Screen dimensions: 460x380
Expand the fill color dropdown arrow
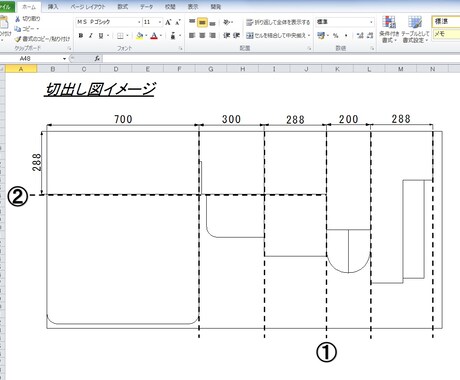[x=146, y=36]
